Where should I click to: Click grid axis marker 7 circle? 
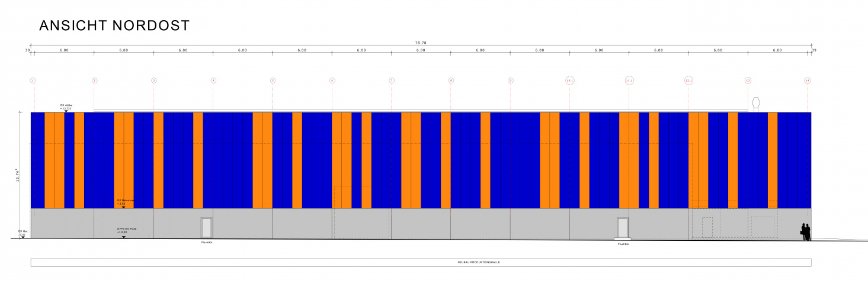point(392,80)
